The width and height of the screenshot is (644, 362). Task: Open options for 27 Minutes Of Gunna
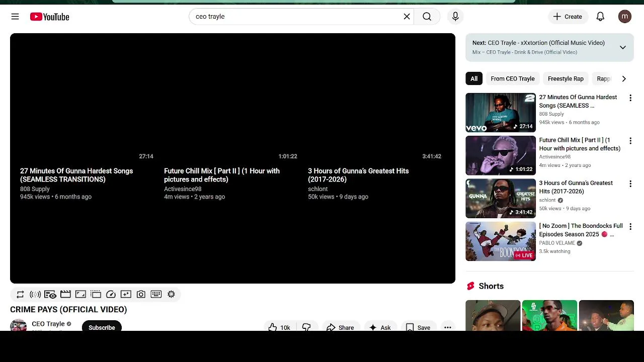tap(630, 98)
